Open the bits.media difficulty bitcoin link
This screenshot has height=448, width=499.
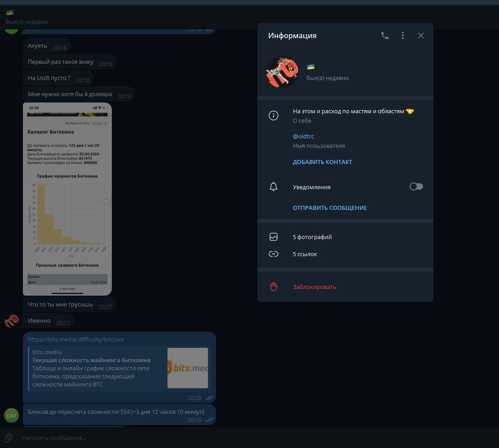(x=76, y=339)
